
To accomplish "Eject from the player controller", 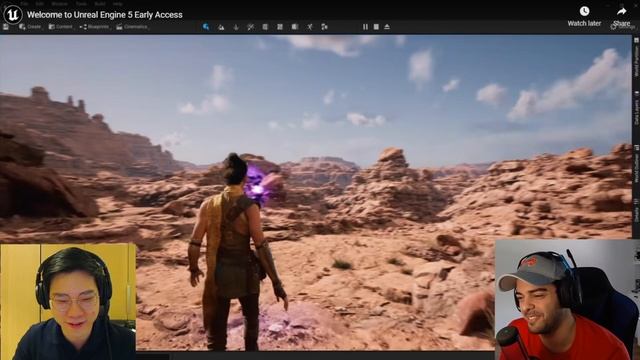I will pos(387,27).
